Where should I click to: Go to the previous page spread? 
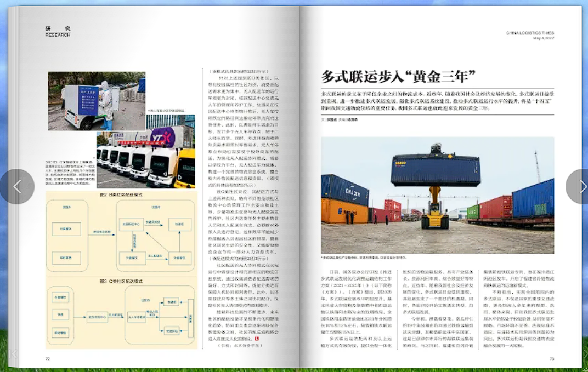point(17,186)
